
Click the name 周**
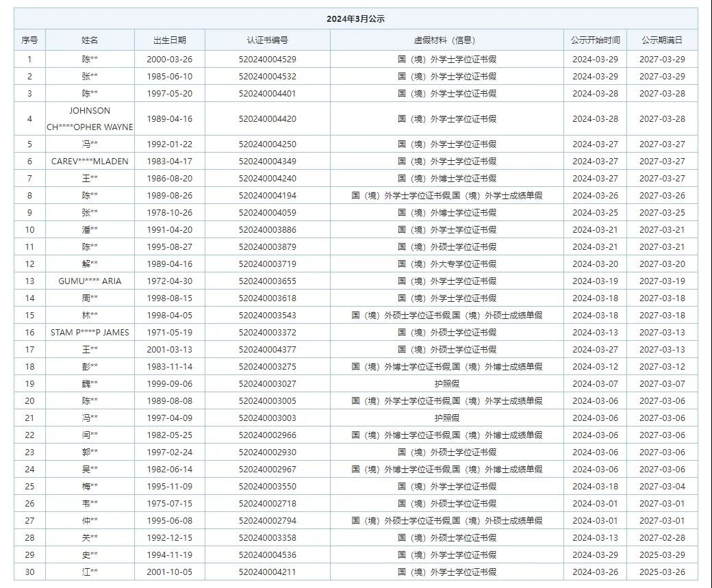point(90,298)
